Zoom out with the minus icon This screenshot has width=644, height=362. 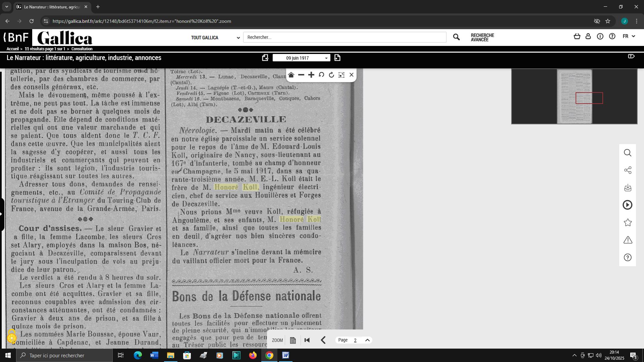301,75
